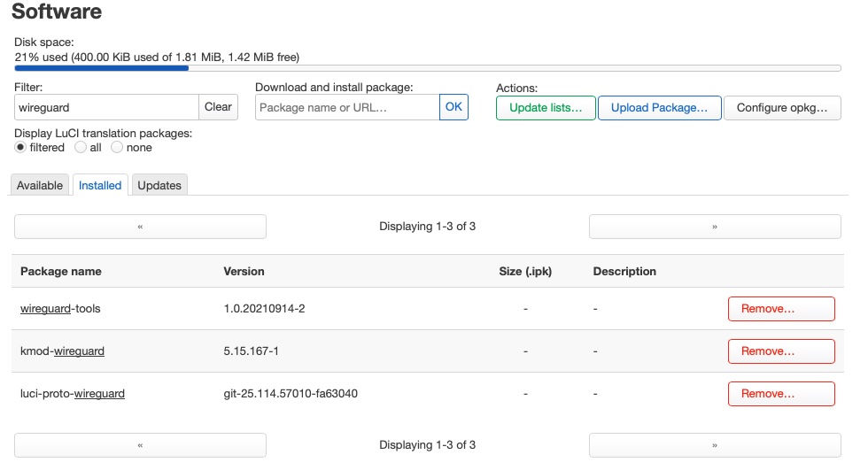The image size is (868, 470).
Task: Go to previous page using top « button
Action: tap(140, 227)
